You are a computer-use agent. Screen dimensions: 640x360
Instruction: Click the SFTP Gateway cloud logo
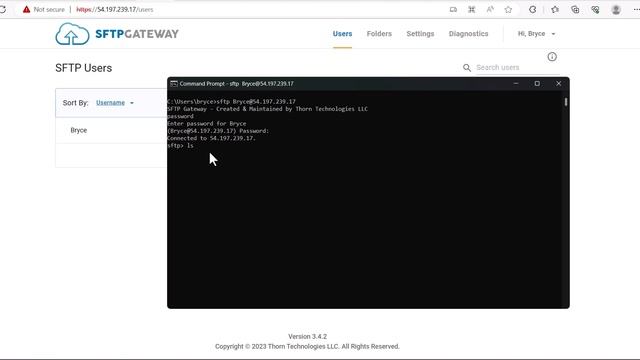[x=72, y=34]
